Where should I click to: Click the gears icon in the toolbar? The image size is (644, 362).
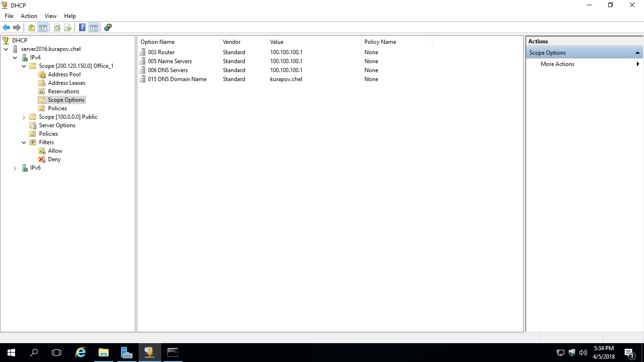(108, 27)
